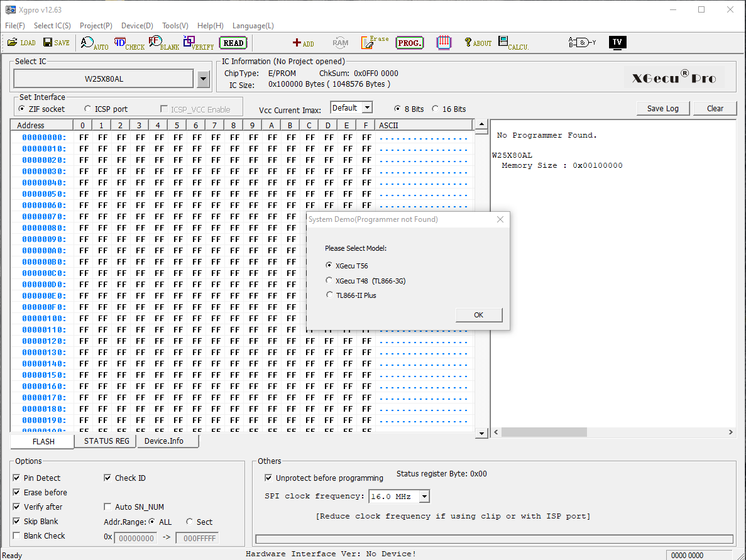Open the Select IC dropdown arrow
Viewport: 746px width, 560px height.
[x=203, y=79]
